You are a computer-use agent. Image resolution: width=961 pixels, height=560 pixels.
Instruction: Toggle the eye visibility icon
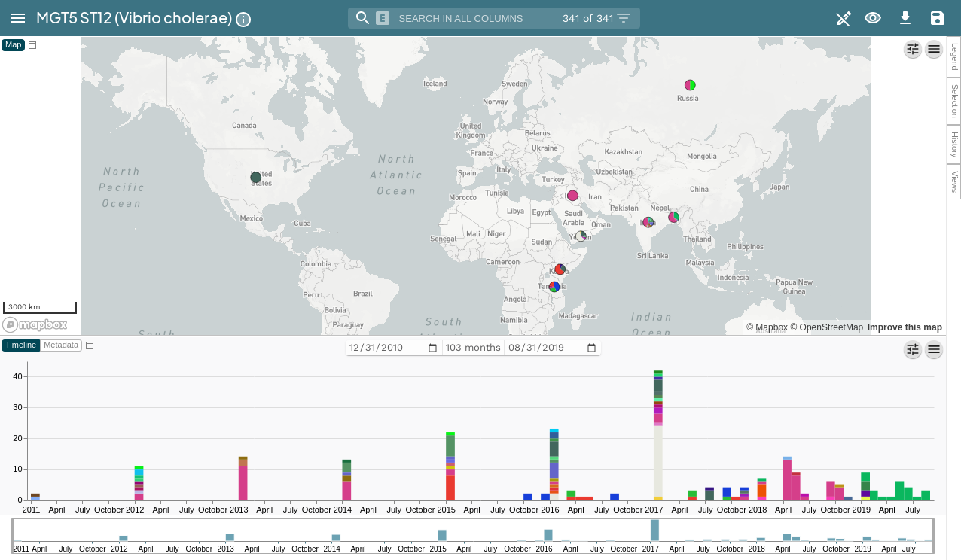(x=873, y=18)
